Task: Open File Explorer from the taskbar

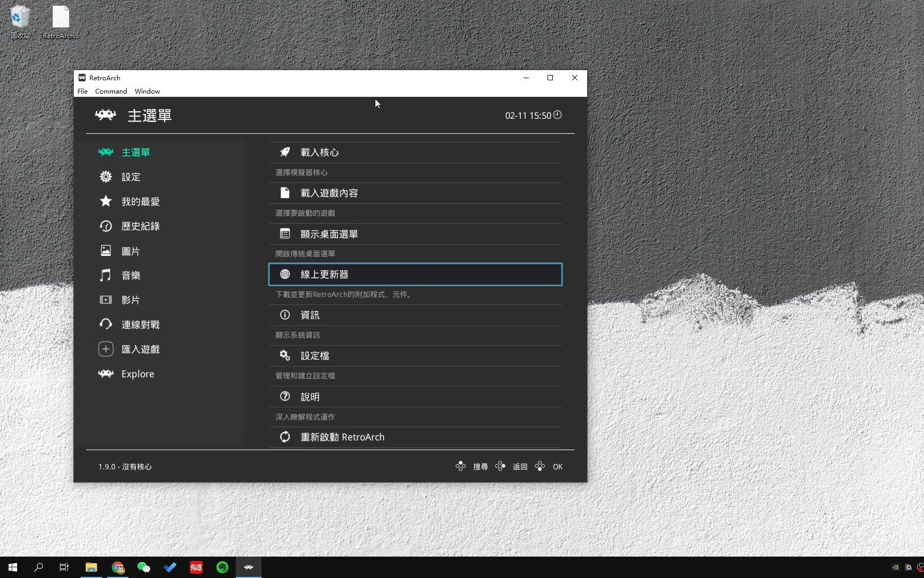Action: click(x=91, y=567)
